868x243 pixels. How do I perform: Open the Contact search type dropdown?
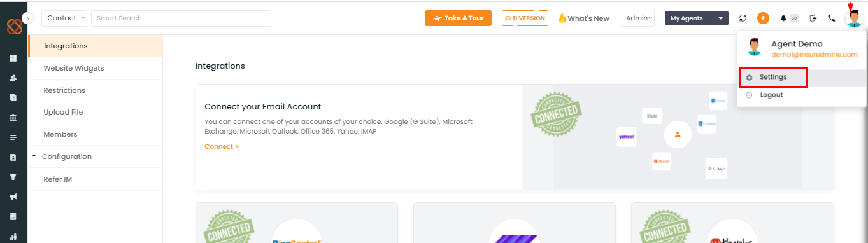point(64,18)
